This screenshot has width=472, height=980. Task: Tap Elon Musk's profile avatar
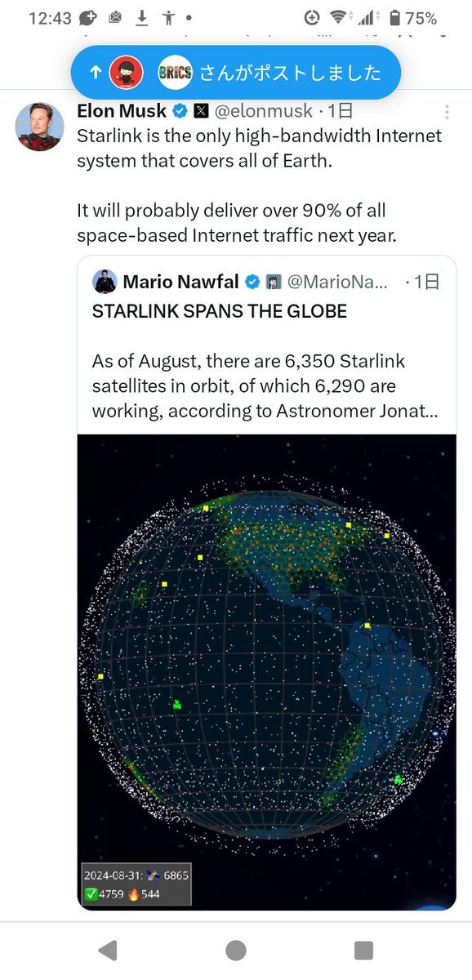click(39, 127)
